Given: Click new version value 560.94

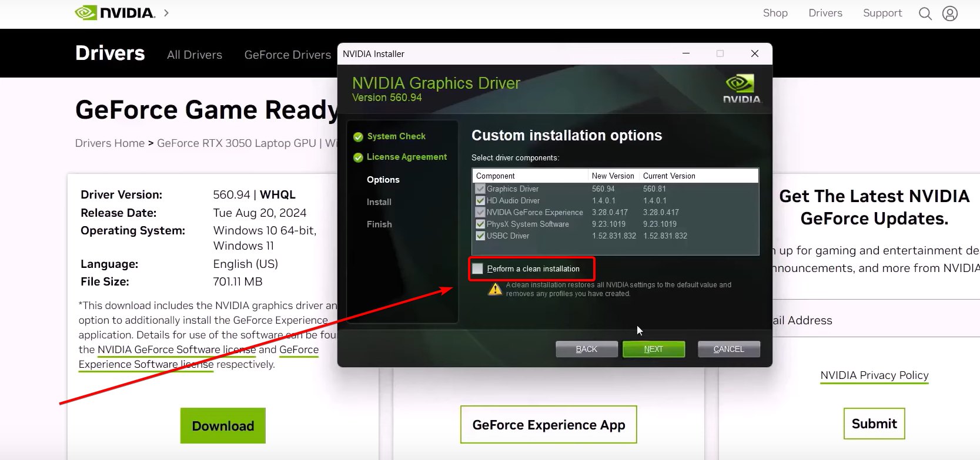Looking at the screenshot, I should point(603,189).
